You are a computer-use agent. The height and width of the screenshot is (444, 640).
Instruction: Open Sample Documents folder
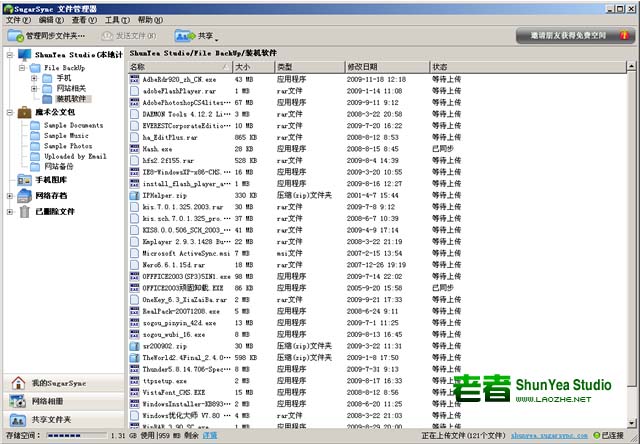pyautogui.click(x=73, y=125)
